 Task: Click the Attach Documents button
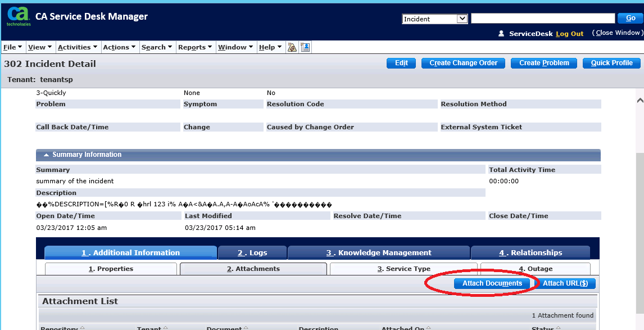(x=492, y=283)
